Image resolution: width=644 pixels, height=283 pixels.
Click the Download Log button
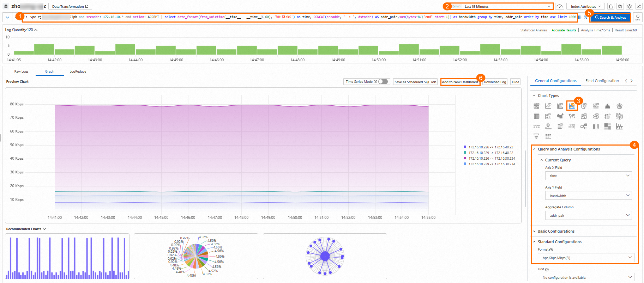pos(495,82)
